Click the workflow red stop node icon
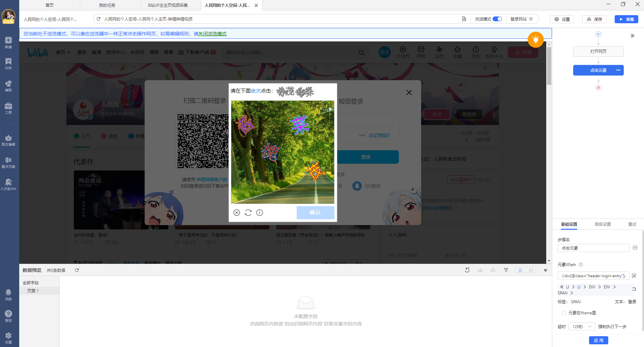 pyautogui.click(x=598, y=88)
